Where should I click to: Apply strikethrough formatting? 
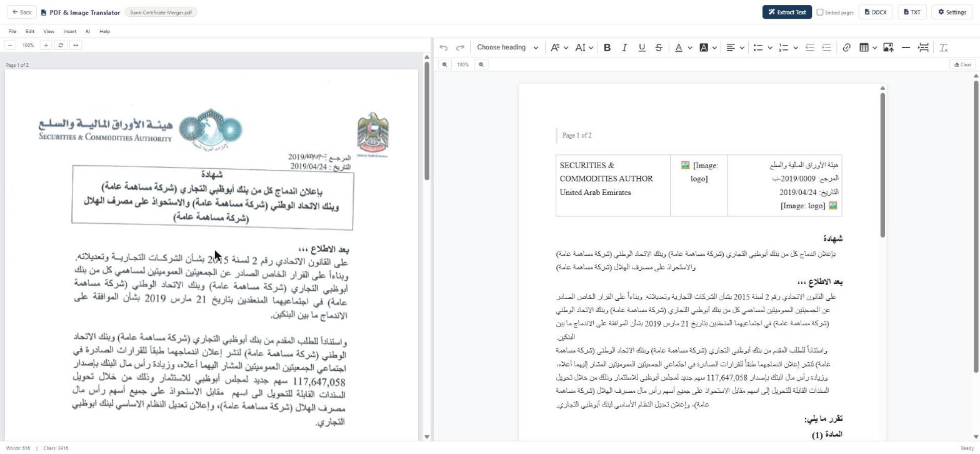tap(658, 48)
